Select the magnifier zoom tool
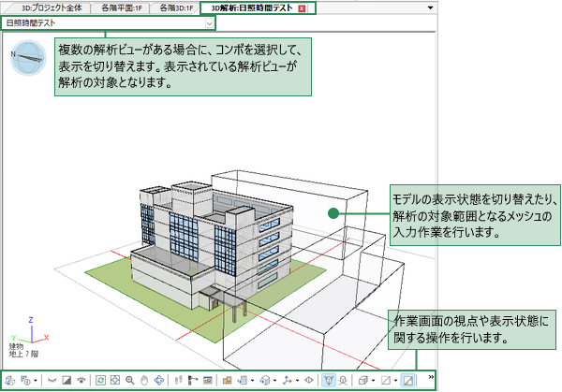 [129, 380]
